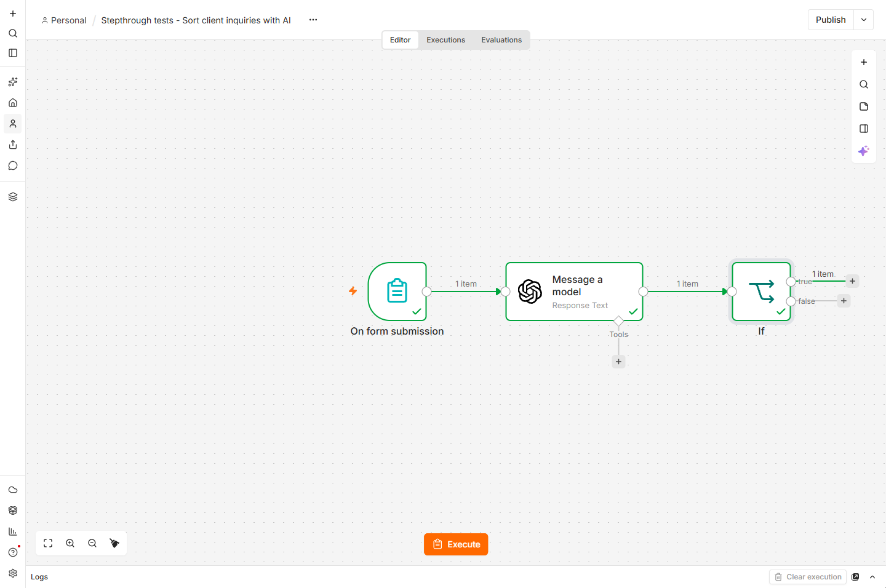Open the Personal breadcrumb link
The height and width of the screenshot is (588, 886).
click(64, 20)
